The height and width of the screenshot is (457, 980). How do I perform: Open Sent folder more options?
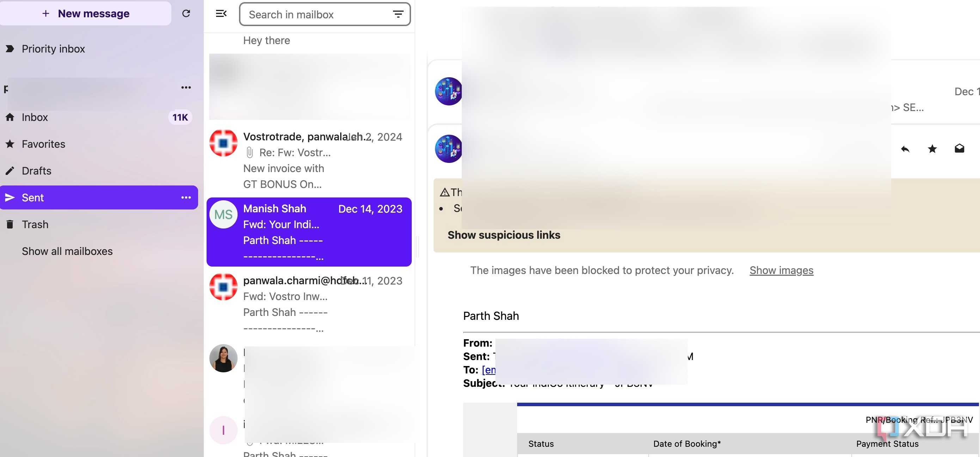pyautogui.click(x=186, y=197)
